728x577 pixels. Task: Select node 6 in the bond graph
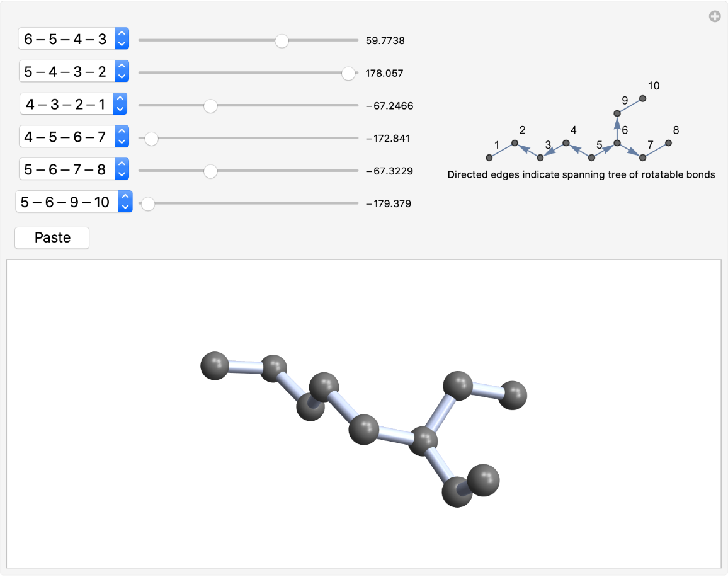click(617, 144)
